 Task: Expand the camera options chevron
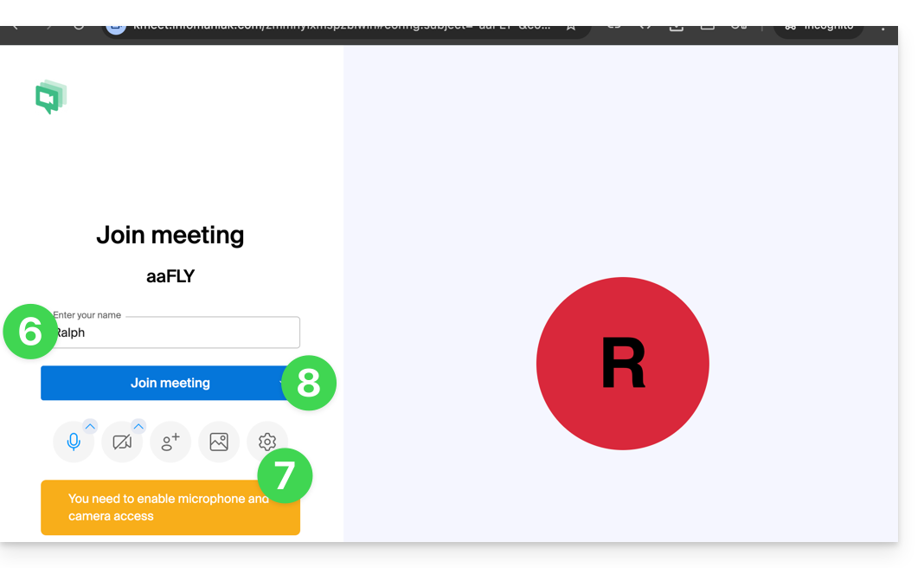pyautogui.click(x=138, y=426)
